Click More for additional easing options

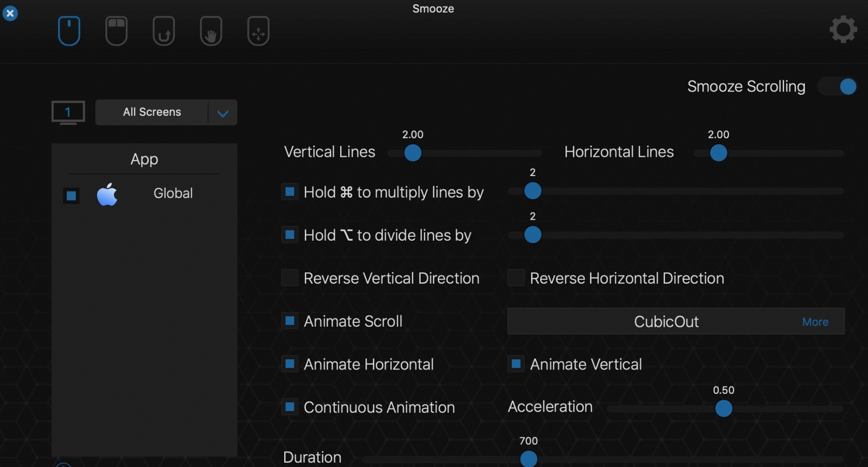[815, 322]
